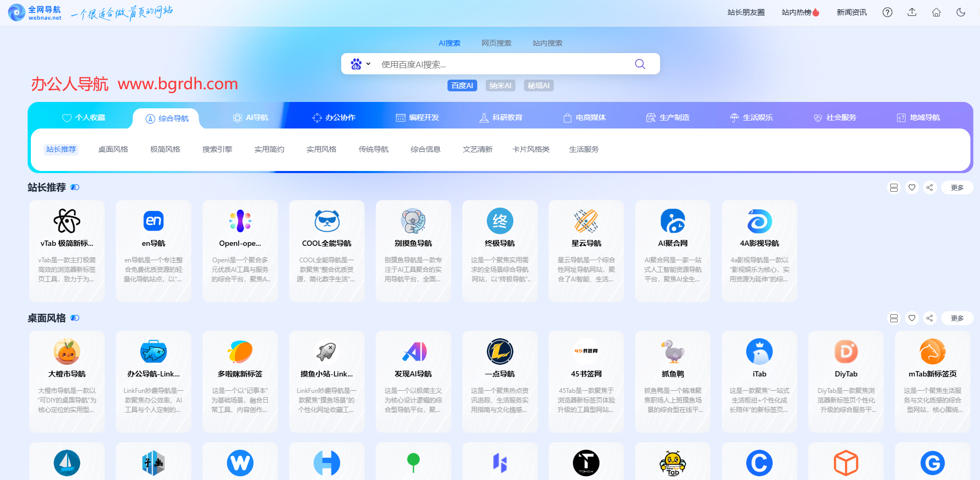The image size is (980, 480).
Task: Switch to the 办公协作 tab
Action: [x=334, y=118]
